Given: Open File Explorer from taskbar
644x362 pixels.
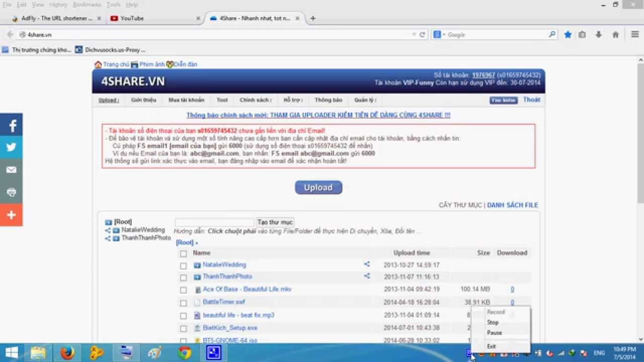Looking at the screenshot, I should click(38, 352).
